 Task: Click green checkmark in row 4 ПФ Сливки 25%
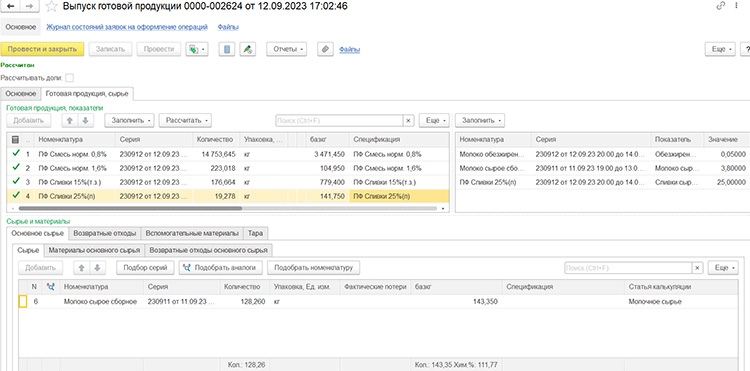click(16, 196)
